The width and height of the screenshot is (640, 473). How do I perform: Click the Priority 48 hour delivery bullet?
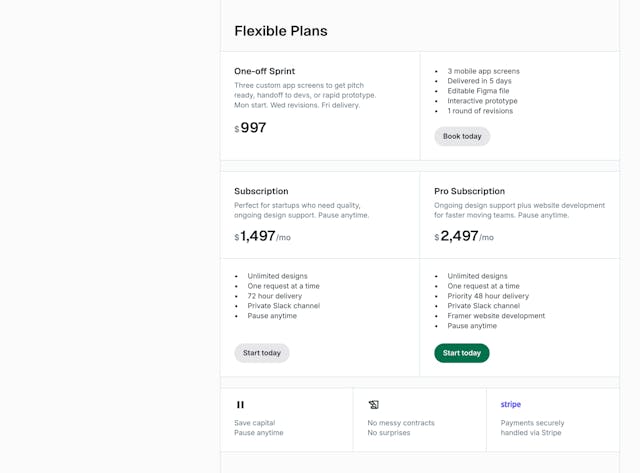(488, 296)
